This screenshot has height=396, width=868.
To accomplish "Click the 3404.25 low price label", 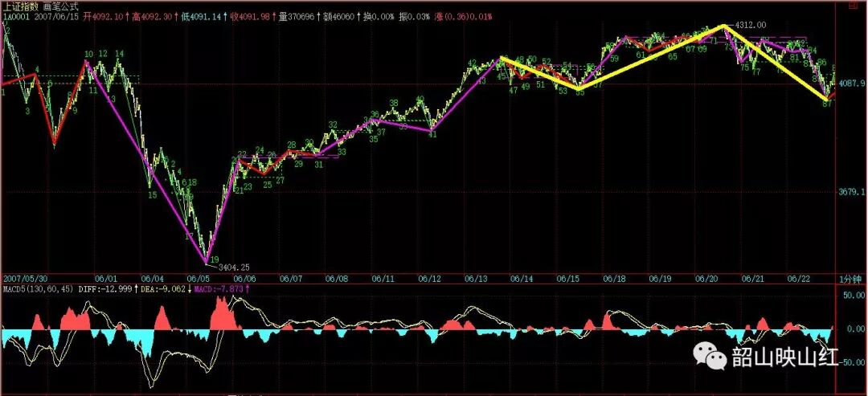I will tap(234, 267).
